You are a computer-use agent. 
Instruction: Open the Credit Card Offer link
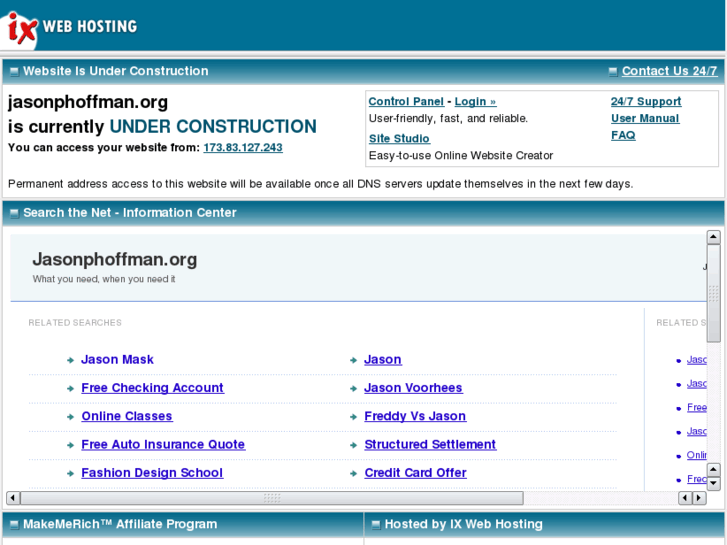pos(415,473)
